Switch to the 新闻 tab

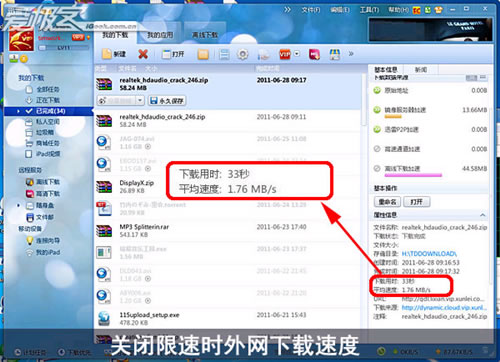tap(421, 70)
